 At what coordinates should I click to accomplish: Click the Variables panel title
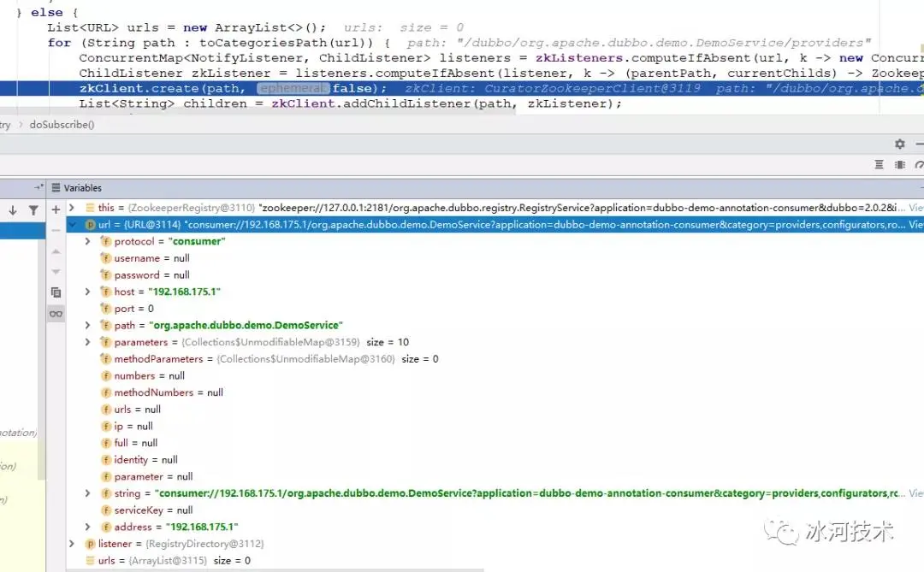(82, 188)
